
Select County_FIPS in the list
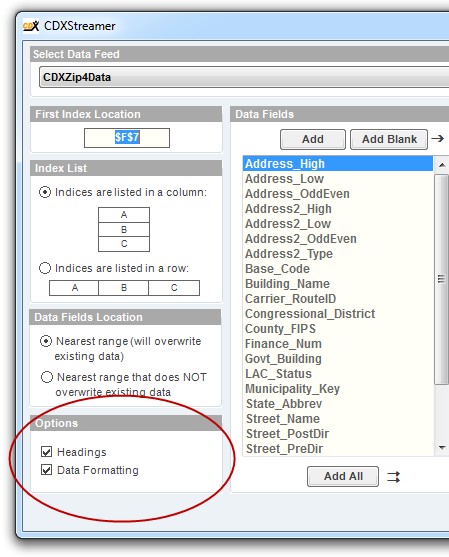338,329
